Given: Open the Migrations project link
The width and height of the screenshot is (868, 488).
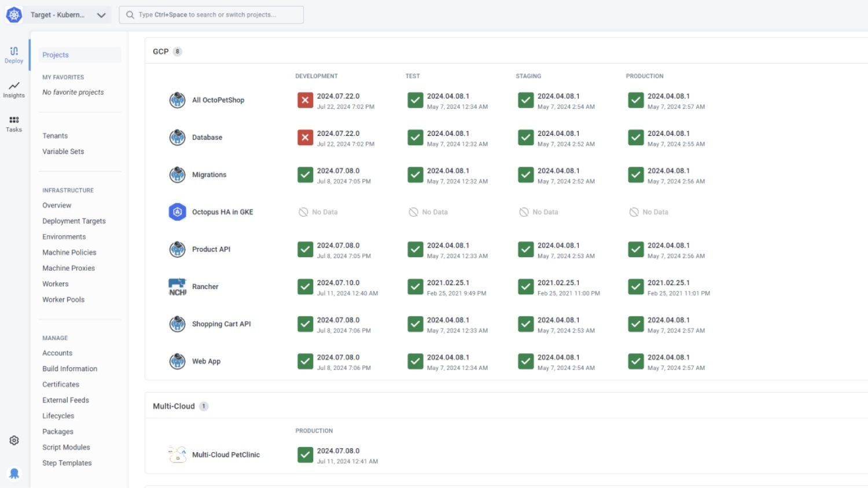Looking at the screenshot, I should coord(209,175).
